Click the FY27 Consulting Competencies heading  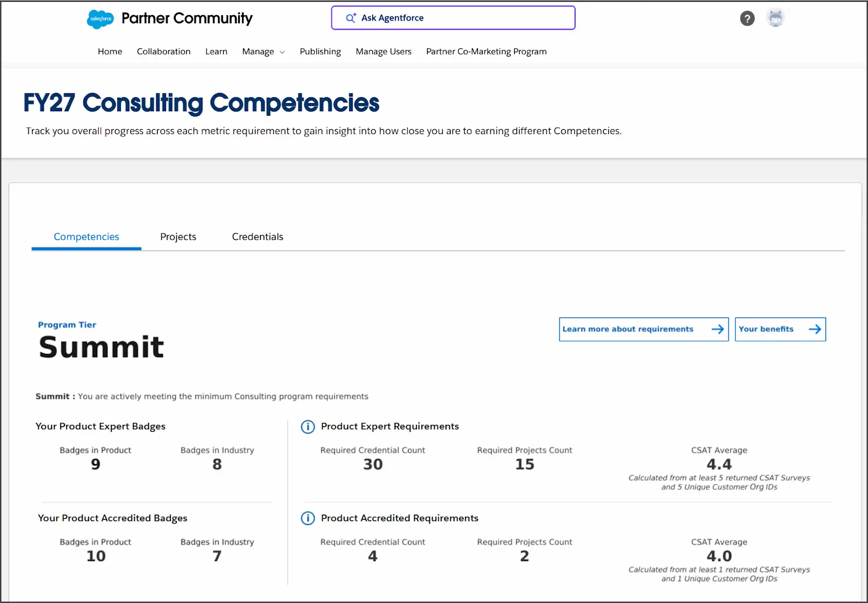(201, 103)
